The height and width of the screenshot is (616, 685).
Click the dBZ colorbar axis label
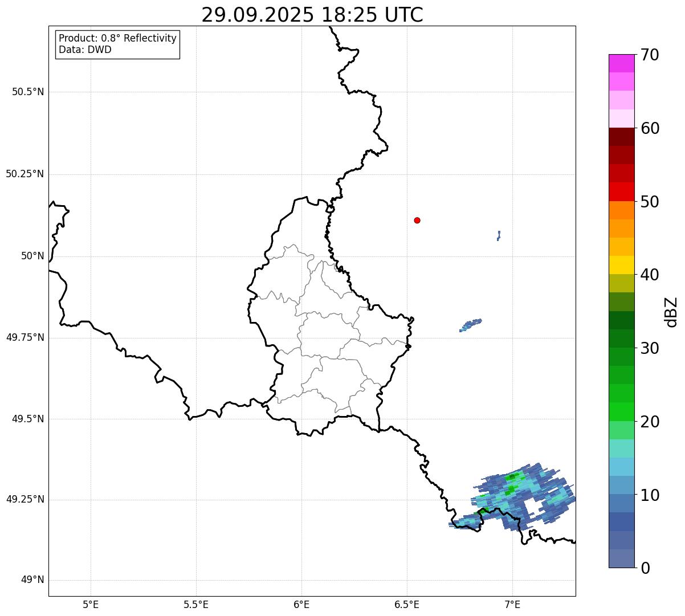[x=671, y=311]
